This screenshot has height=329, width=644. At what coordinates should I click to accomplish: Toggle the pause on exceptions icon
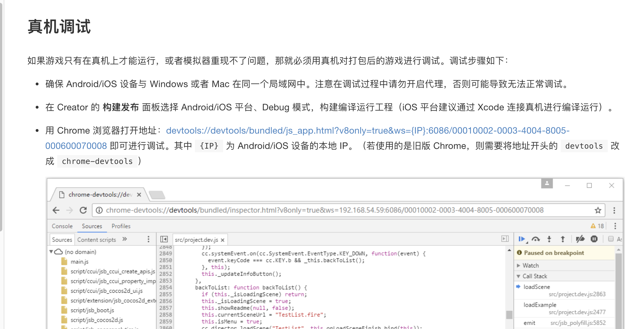pos(594,239)
